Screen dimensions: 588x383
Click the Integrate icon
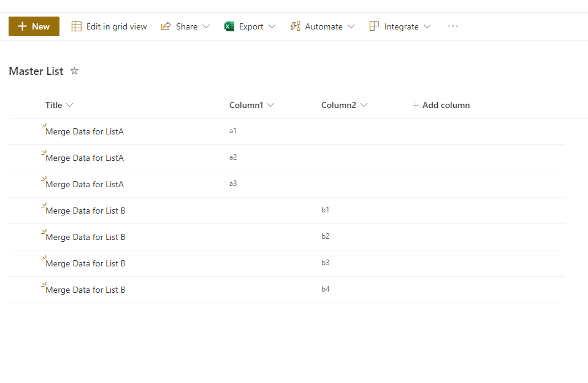coord(374,26)
